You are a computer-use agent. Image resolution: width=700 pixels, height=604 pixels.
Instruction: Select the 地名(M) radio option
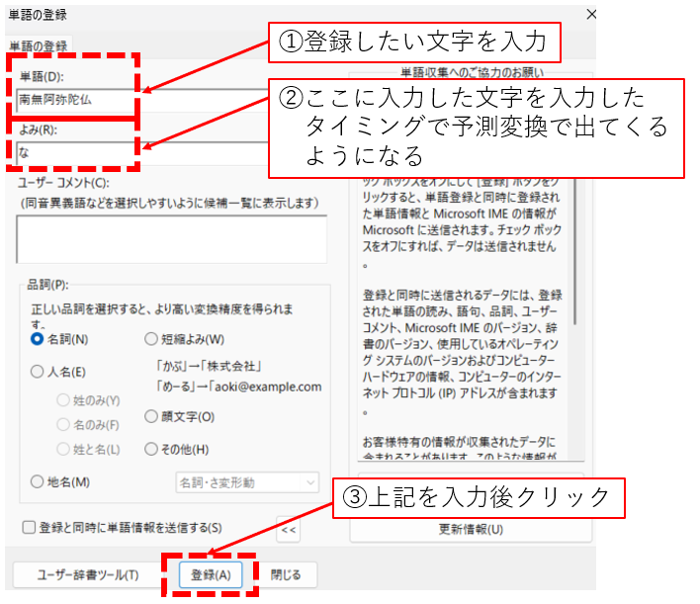38,482
